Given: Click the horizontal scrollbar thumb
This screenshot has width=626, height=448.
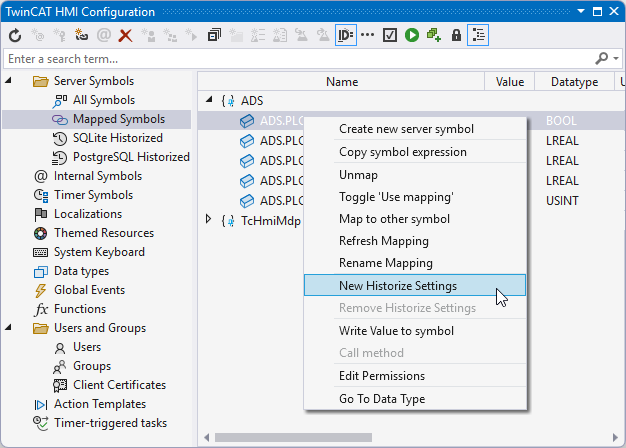Looking at the screenshot, I should pos(293,438).
